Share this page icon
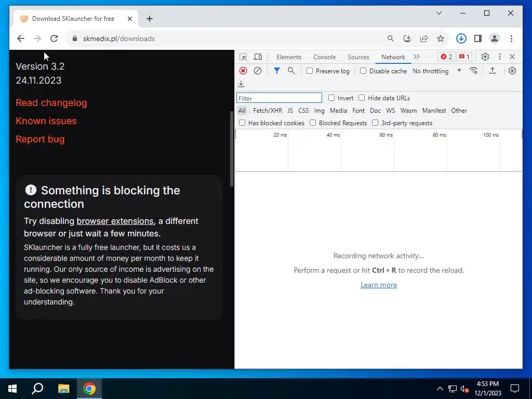This screenshot has width=532, height=399. point(424,38)
